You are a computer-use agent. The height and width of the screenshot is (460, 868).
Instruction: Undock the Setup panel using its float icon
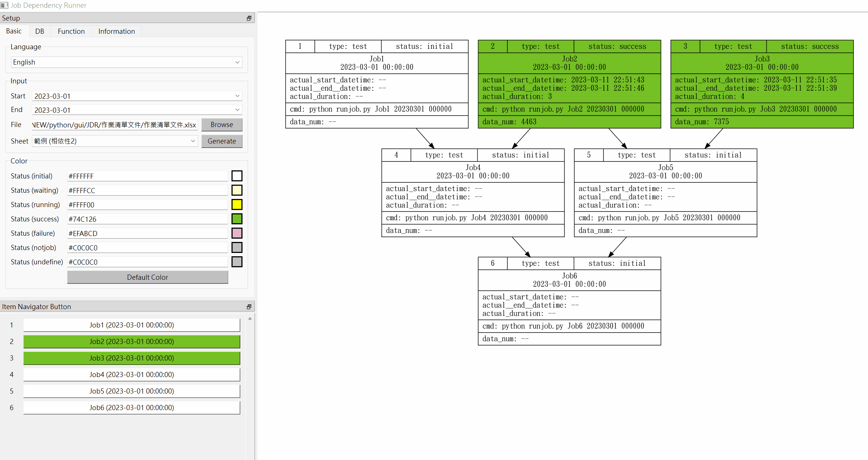coord(249,18)
